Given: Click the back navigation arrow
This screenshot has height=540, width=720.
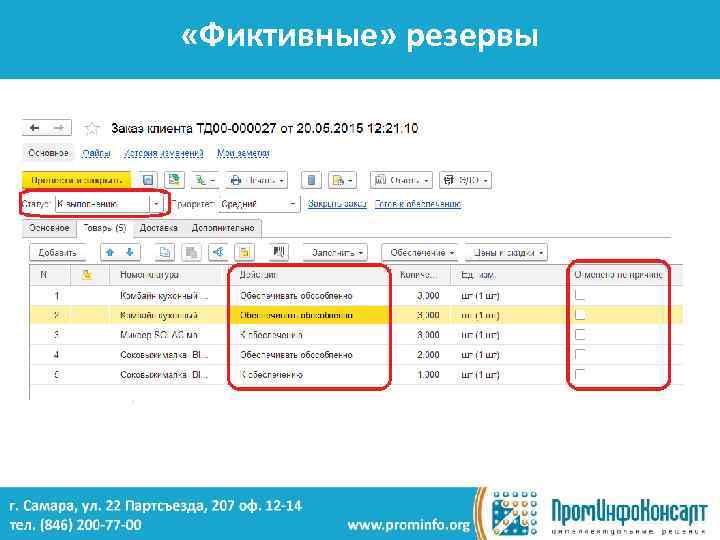Looking at the screenshot, I should (34, 128).
